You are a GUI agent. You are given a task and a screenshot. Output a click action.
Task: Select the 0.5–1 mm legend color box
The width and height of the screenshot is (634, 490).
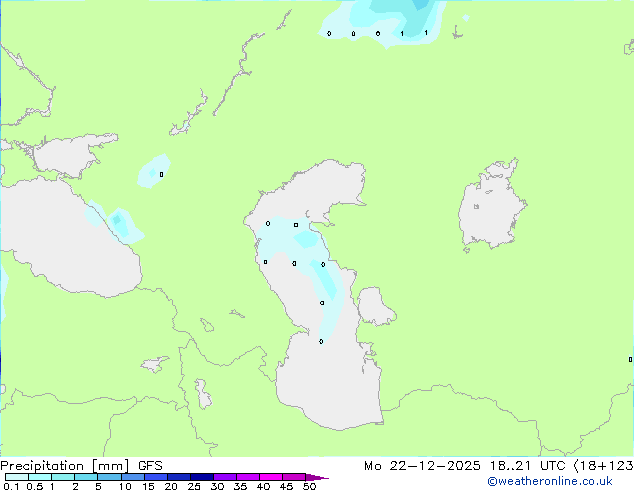click(x=40, y=477)
